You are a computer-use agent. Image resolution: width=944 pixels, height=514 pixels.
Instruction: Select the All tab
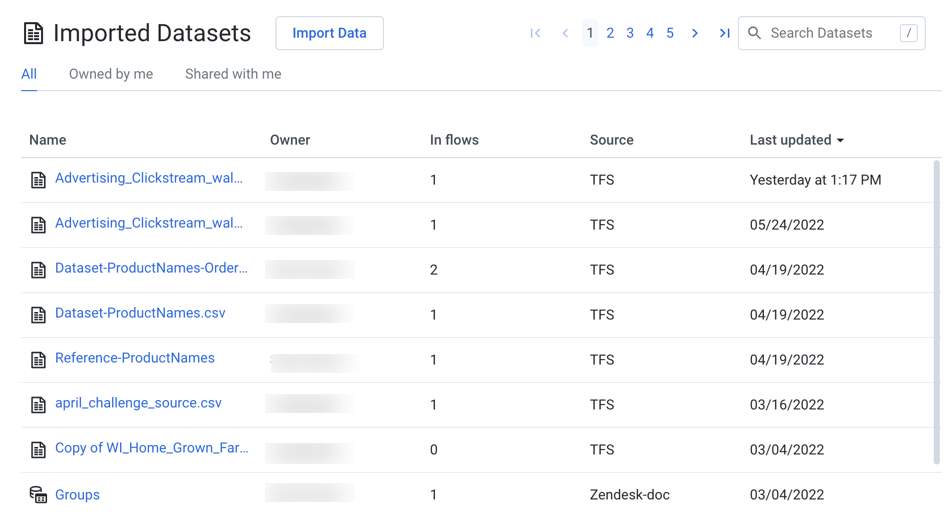tap(29, 74)
